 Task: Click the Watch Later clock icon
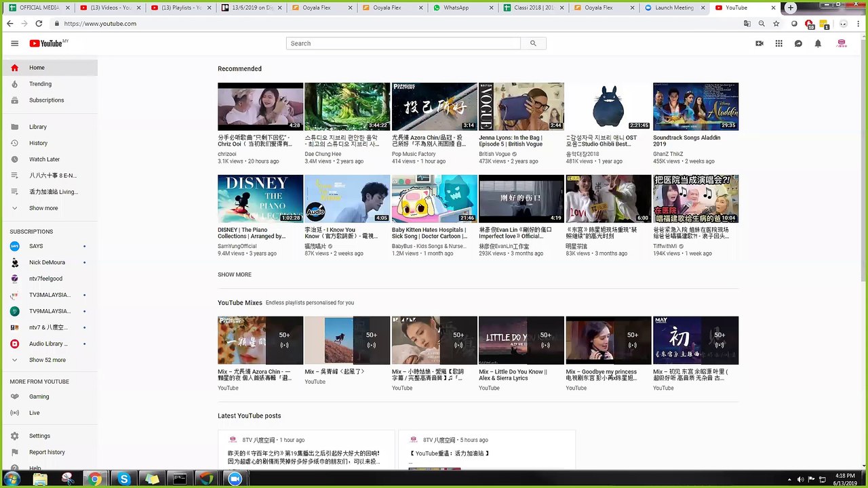tap(15, 159)
